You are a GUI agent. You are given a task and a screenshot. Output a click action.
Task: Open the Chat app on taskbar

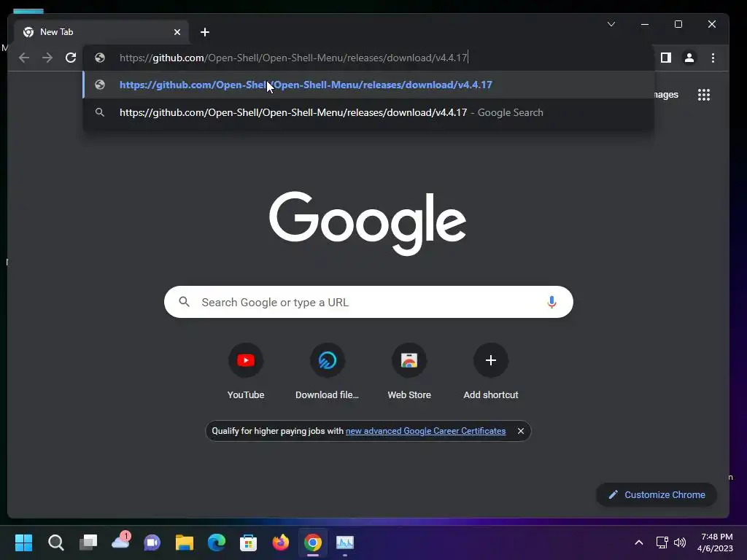(x=152, y=542)
